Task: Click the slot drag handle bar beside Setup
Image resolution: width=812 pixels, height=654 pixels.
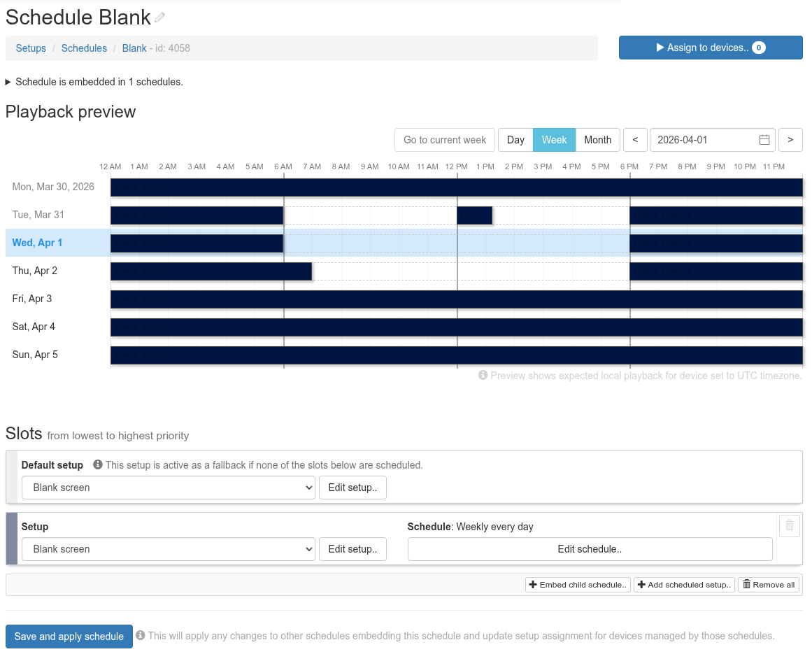Action: click(11, 539)
